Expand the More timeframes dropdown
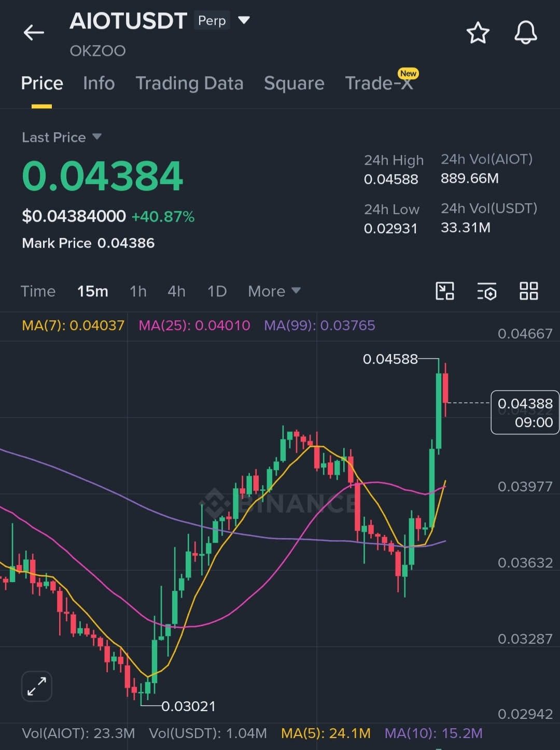560x750 pixels. pyautogui.click(x=274, y=291)
